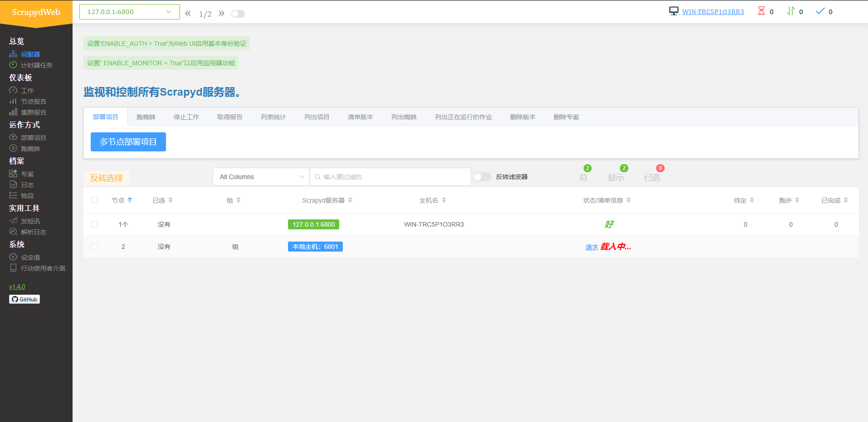Click the finished jobs checkmark icon

(820, 11)
